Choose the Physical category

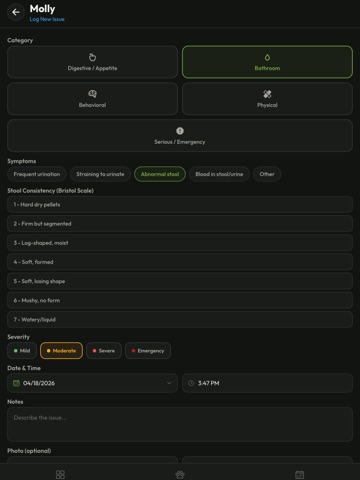[x=267, y=99]
